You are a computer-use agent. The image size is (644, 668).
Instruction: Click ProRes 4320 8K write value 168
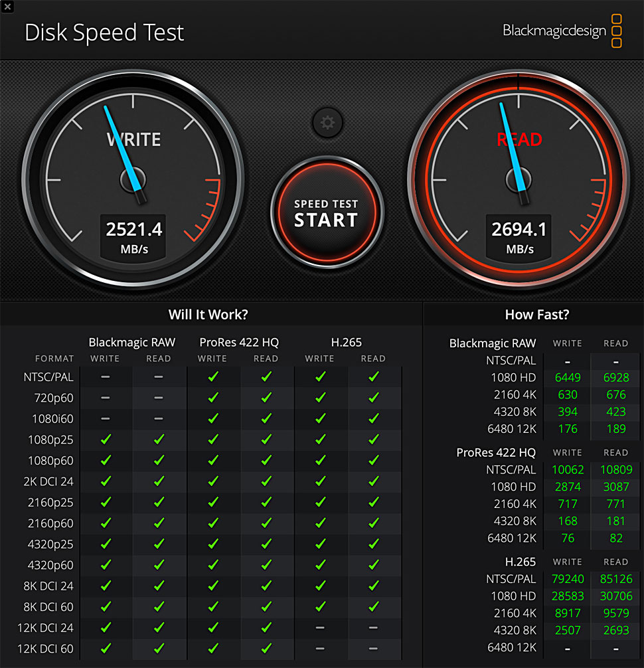coord(568,521)
